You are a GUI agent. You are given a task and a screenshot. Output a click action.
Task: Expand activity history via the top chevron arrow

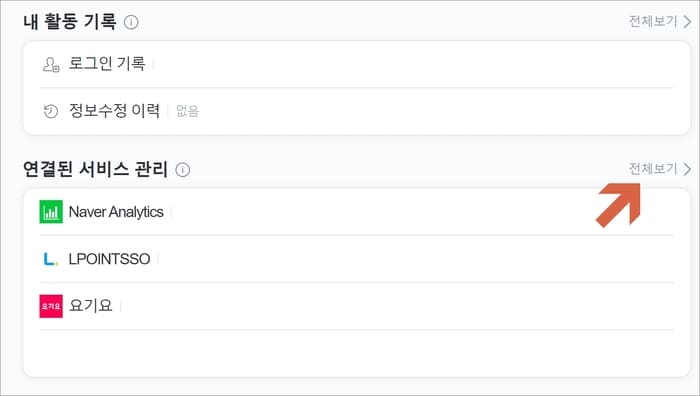pos(687,21)
